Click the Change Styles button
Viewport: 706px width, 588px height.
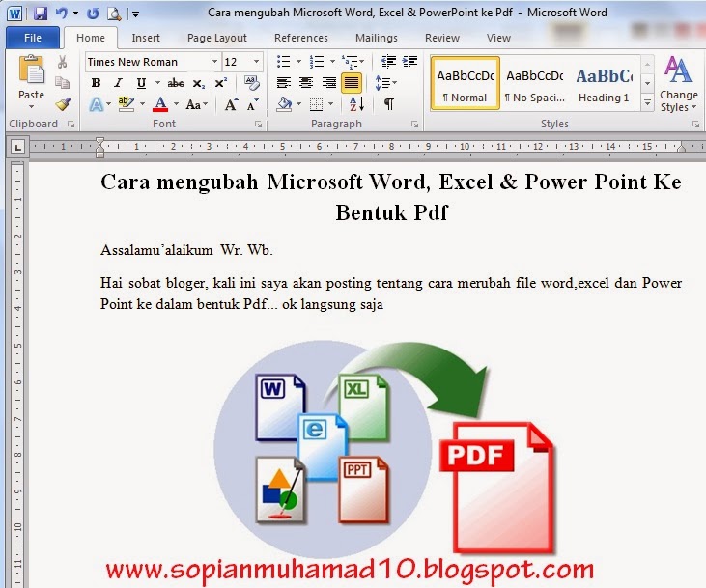pyautogui.click(x=679, y=84)
